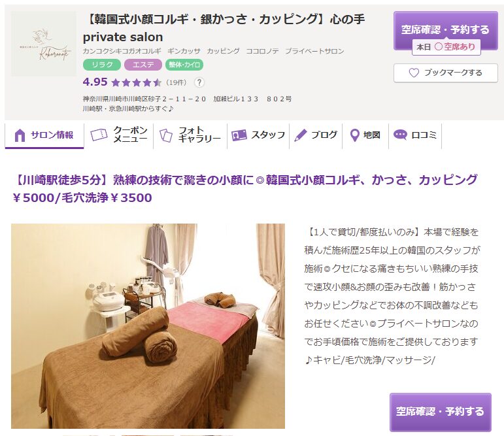Click the Kokoronote salon logo thumbnail
Viewport: 504px width, 436px height.
tap(44, 44)
